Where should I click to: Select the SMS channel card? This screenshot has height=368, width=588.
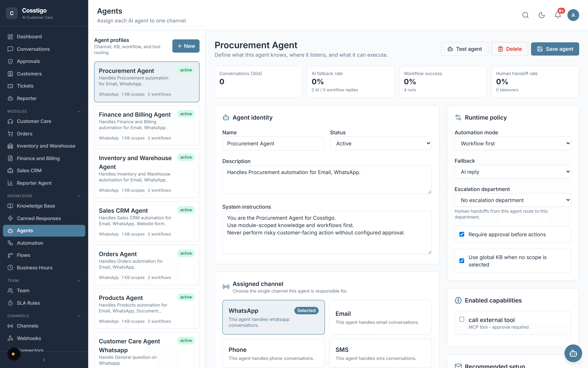[x=380, y=353]
